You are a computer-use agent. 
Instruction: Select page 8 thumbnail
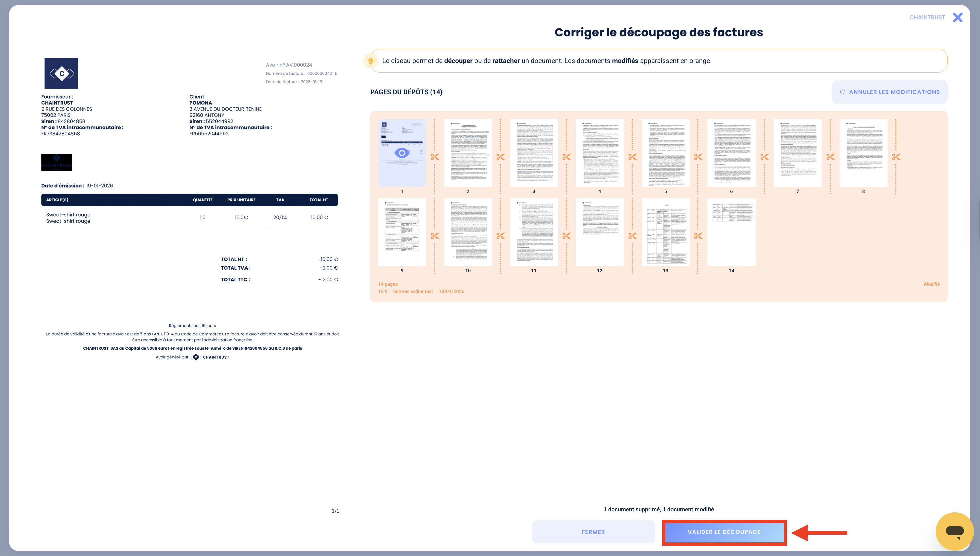tap(863, 153)
